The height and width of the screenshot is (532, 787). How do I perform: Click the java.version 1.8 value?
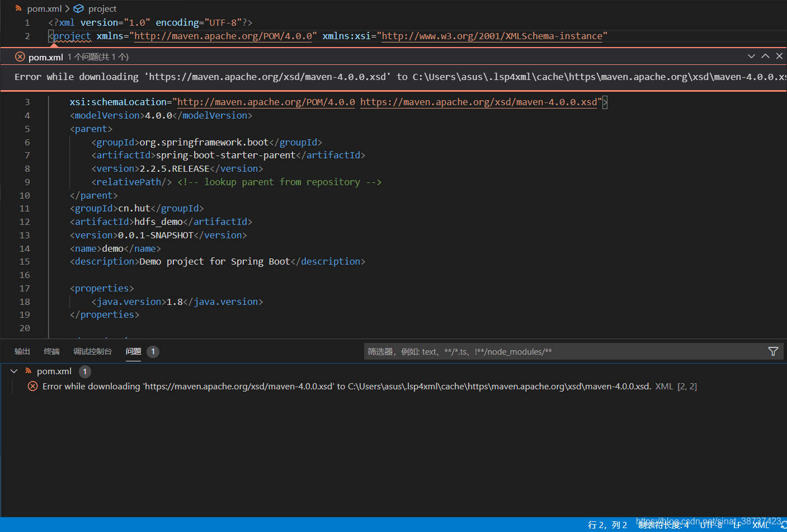[x=175, y=302]
